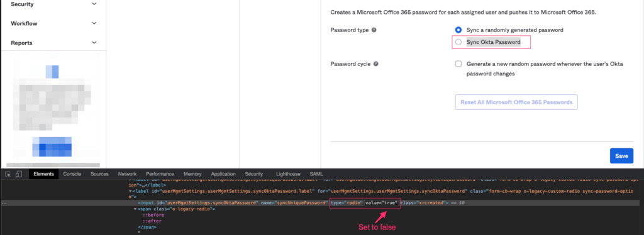Open the Lighthouse tab

[x=288, y=174]
